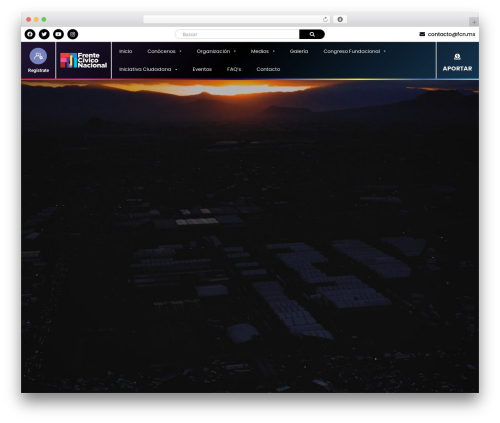Open the Instagram social icon
This screenshot has width=500, height=423.
tap(73, 34)
